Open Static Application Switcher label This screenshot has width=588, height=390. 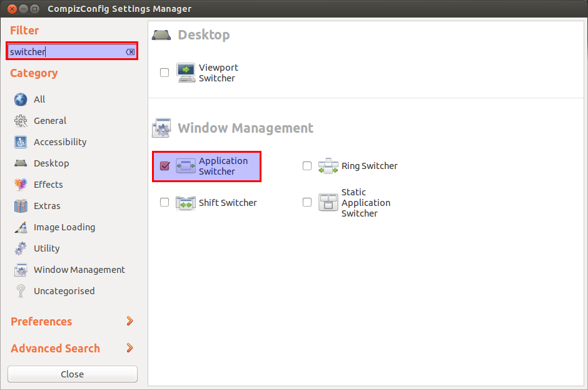[366, 203]
